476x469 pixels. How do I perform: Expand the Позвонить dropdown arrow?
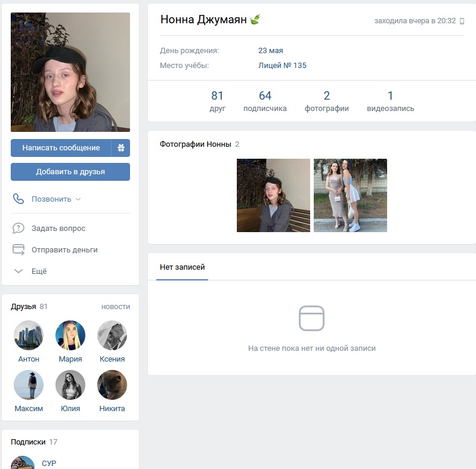tap(78, 199)
